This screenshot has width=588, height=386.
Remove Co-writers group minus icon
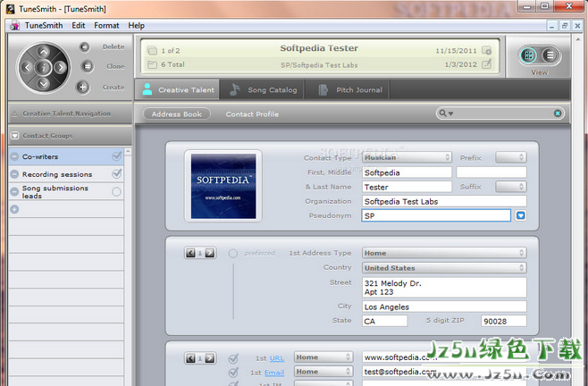click(x=14, y=156)
